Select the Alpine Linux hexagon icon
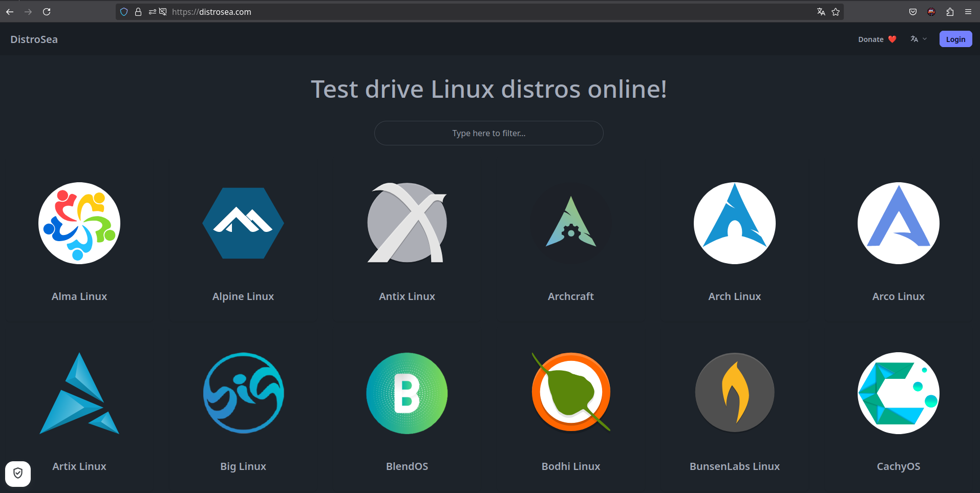980x493 pixels. (x=243, y=223)
